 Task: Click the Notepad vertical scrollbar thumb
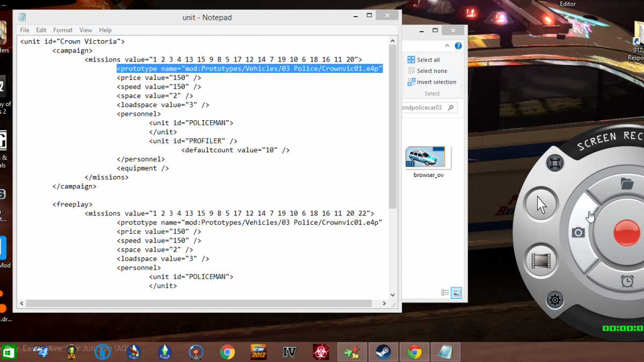[392, 127]
